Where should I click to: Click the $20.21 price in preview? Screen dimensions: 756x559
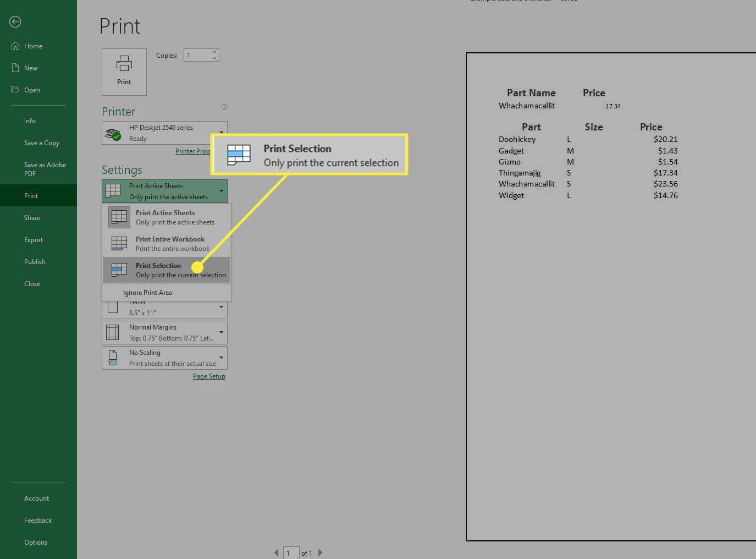coord(665,139)
